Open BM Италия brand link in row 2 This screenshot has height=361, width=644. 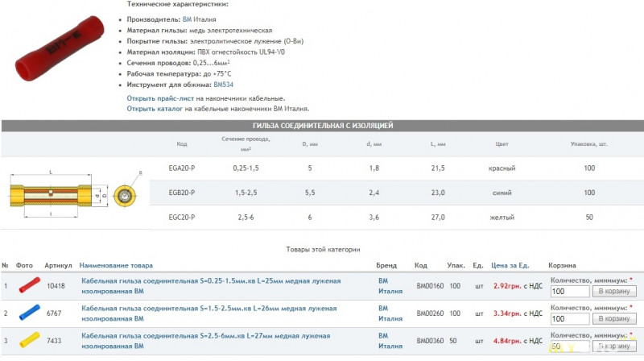[390, 313]
